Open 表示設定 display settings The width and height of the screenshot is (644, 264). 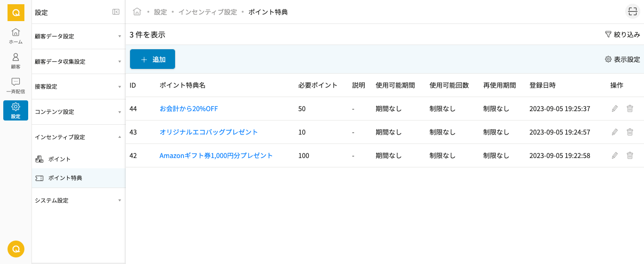coord(622,60)
